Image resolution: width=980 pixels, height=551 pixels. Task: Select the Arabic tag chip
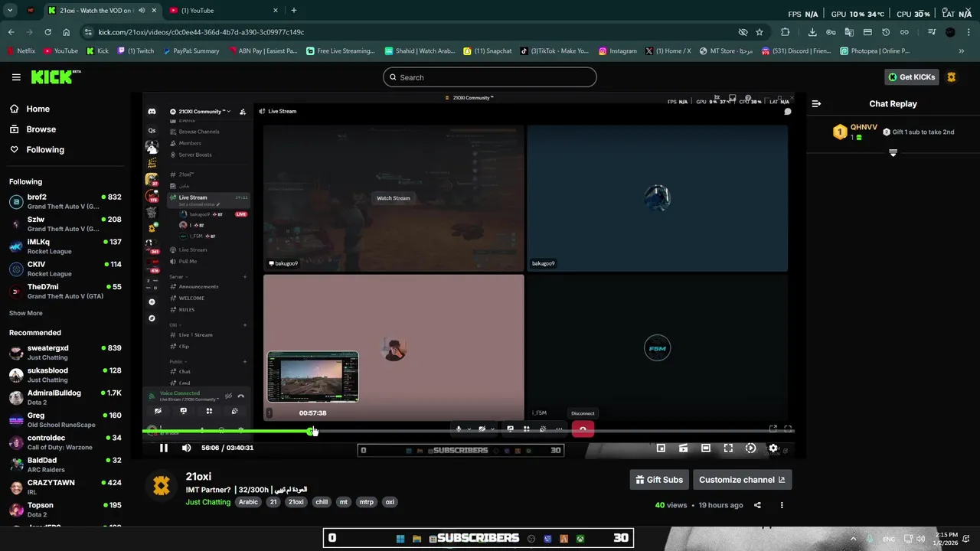[248, 502]
